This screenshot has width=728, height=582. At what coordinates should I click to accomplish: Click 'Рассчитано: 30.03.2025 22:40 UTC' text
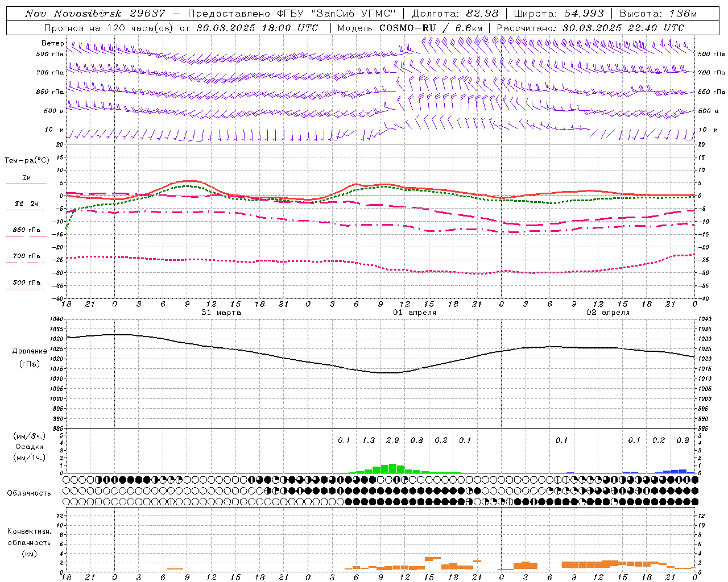click(590, 28)
